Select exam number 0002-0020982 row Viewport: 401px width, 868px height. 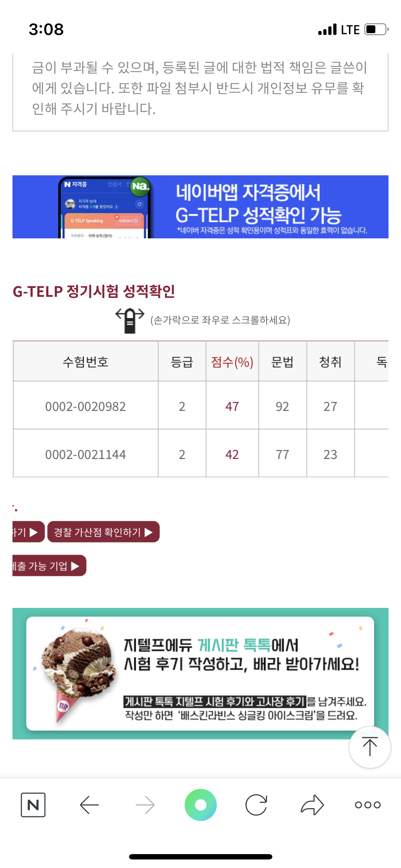86,406
